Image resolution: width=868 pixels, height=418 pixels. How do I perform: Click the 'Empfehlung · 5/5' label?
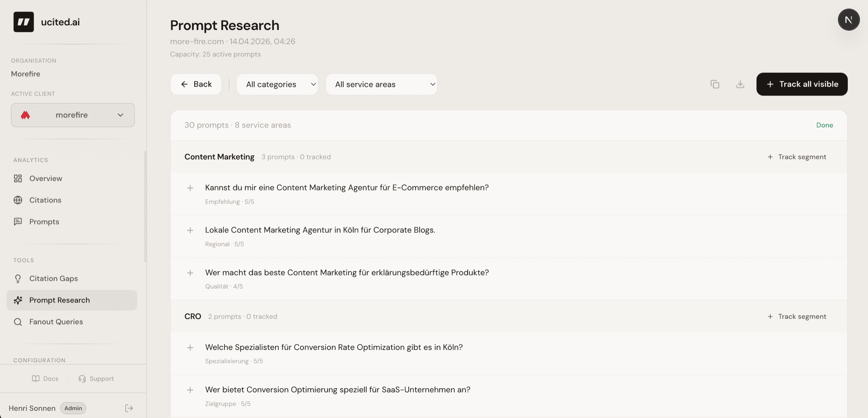(x=230, y=202)
